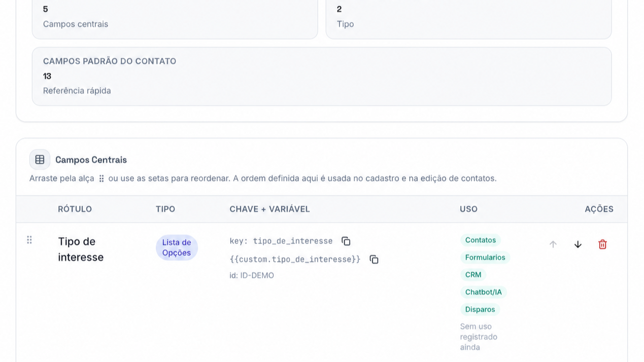644x362 pixels.
Task: Click the CRM usage tag
Action: (473, 275)
